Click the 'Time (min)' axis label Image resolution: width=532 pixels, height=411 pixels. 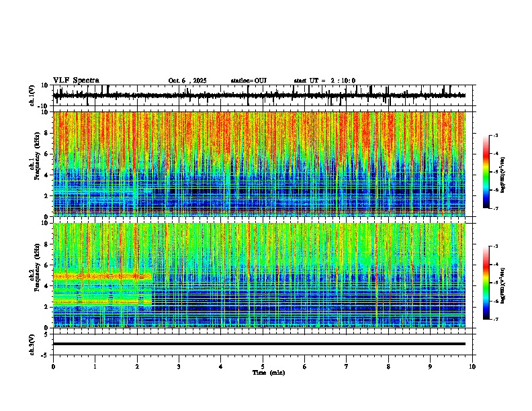269,373
